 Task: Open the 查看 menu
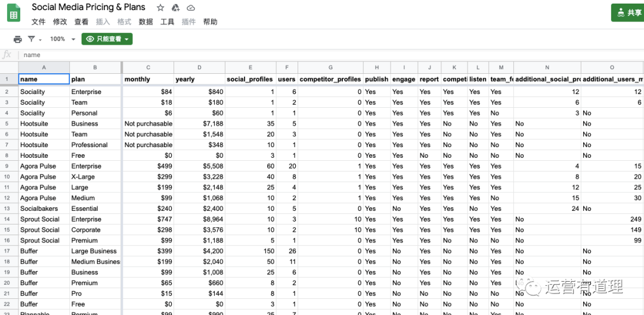[81, 22]
